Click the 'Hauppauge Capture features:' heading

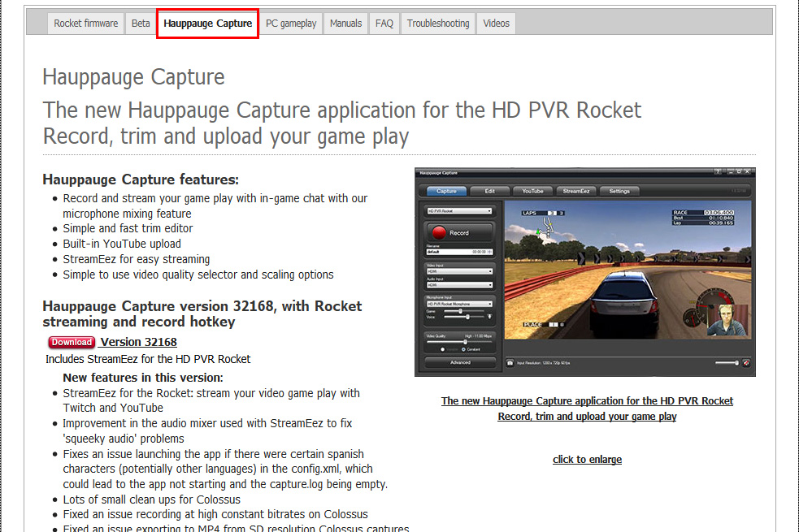click(x=141, y=179)
